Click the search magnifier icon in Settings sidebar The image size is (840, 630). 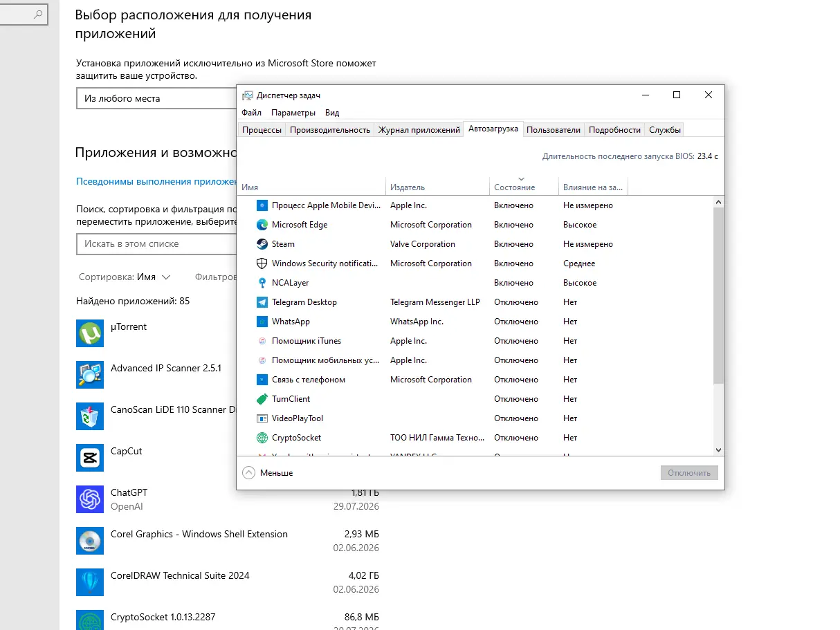coord(38,13)
